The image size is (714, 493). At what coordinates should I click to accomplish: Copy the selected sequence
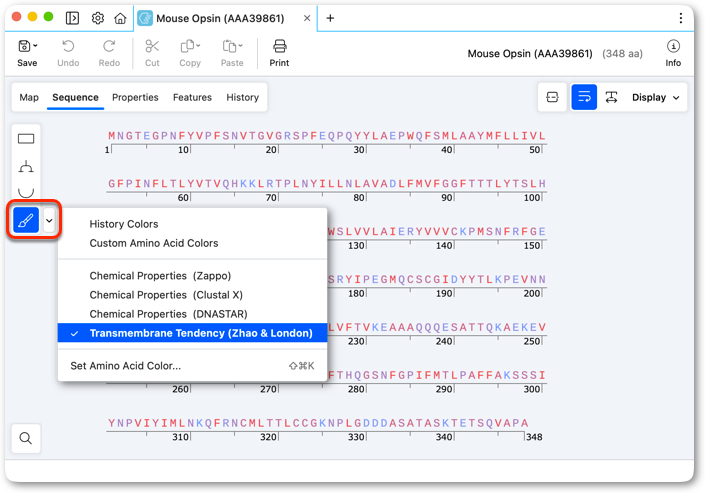click(x=190, y=53)
